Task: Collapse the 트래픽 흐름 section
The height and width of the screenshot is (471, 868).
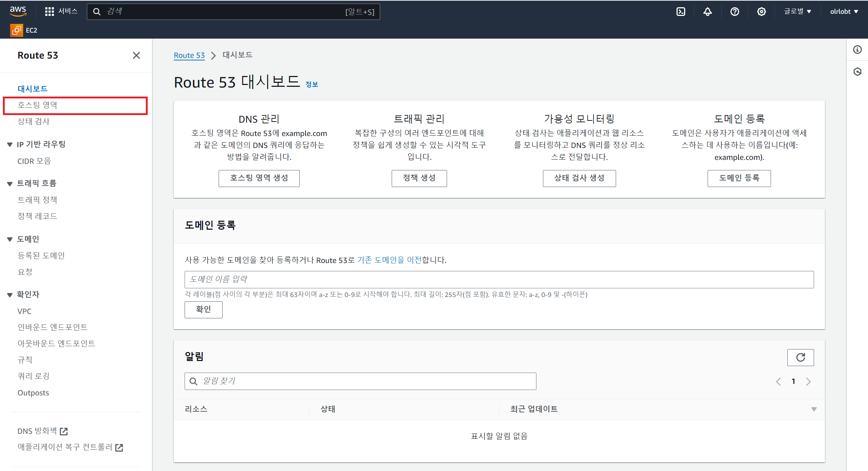Action: tap(10, 184)
